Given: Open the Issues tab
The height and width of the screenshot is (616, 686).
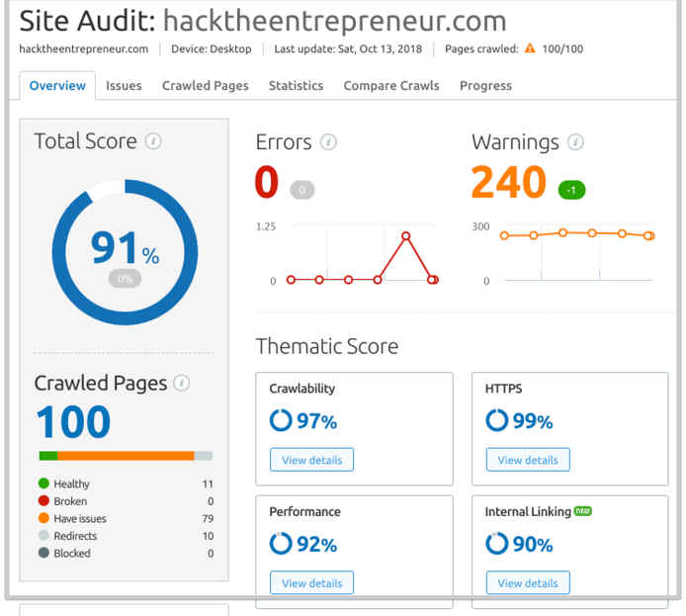Looking at the screenshot, I should coord(124,86).
